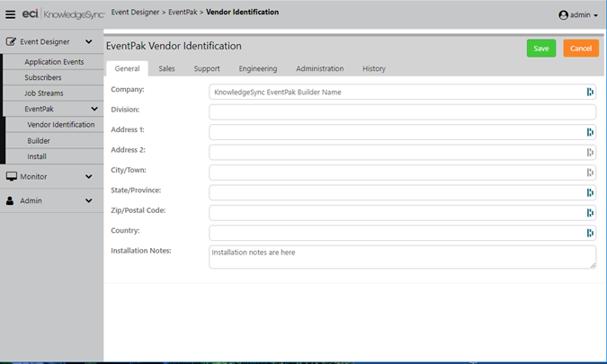Click the Admin person icon in sidebar
This screenshot has width=607, height=364.
coord(10,200)
